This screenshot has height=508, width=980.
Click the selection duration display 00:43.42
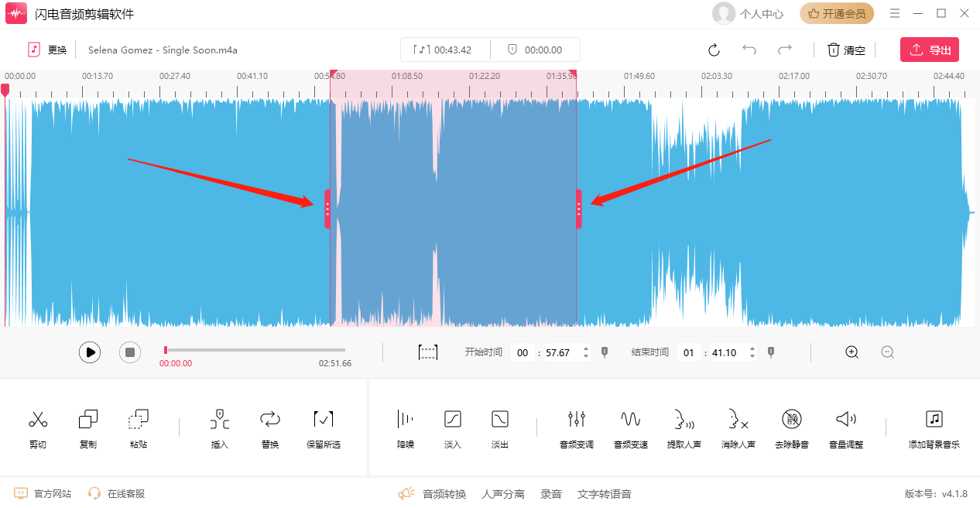(x=445, y=50)
